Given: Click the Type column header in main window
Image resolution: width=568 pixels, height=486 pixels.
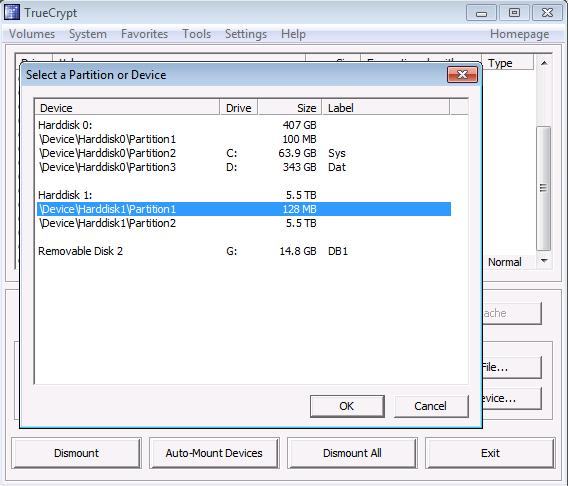Looking at the screenshot, I should pos(507,63).
